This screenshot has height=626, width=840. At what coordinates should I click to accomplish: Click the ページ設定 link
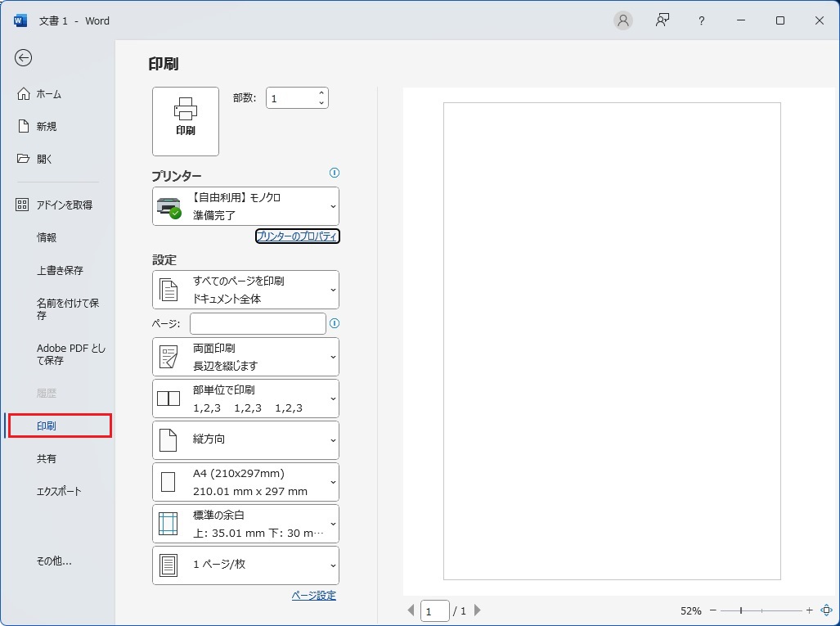313,596
